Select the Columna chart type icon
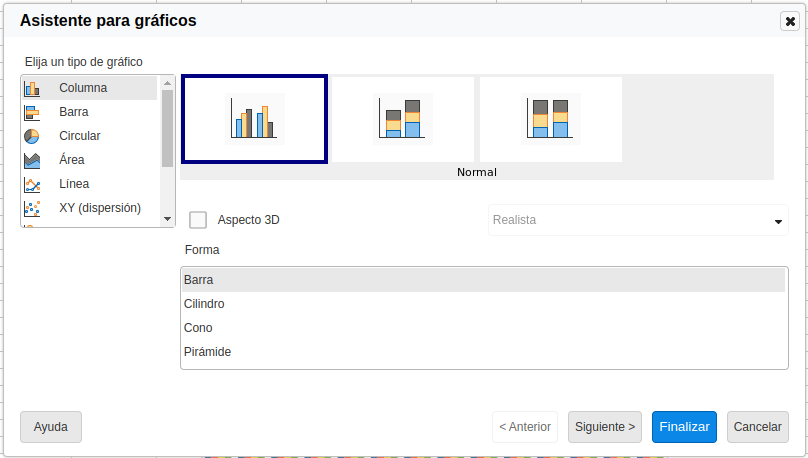 (32, 88)
